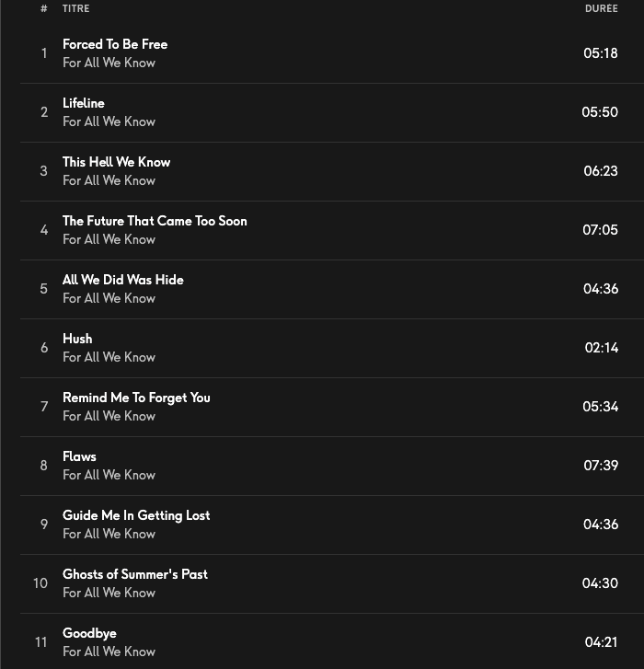Click the song title "Hush"
Screen dimensions: 644x669
point(77,339)
